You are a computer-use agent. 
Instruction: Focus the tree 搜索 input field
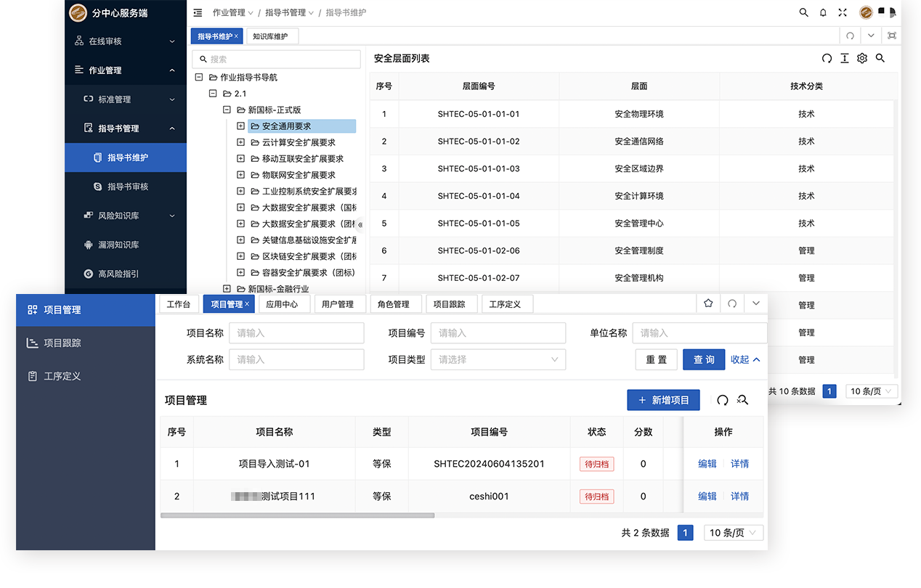(x=276, y=60)
